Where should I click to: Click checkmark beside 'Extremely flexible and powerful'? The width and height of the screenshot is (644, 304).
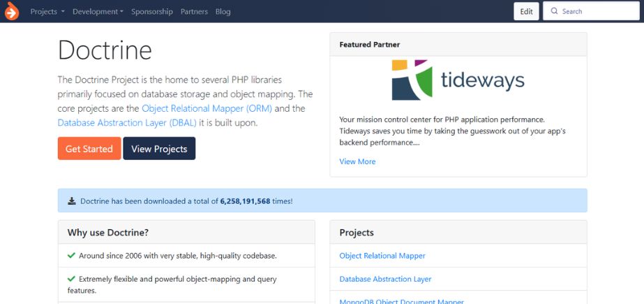point(71,279)
